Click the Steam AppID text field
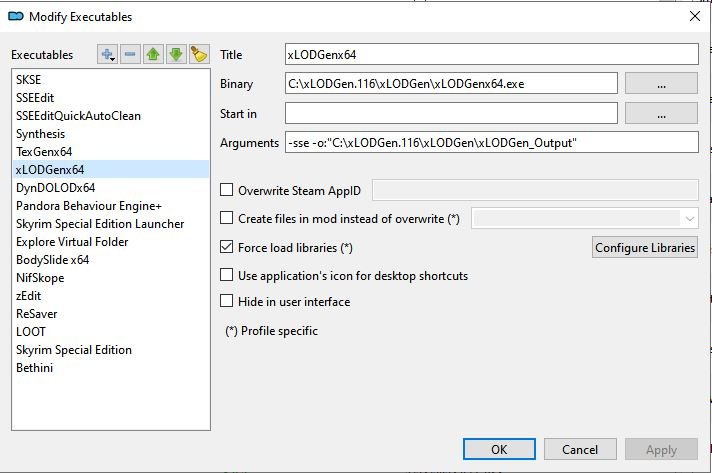The image size is (712, 473). coord(535,190)
